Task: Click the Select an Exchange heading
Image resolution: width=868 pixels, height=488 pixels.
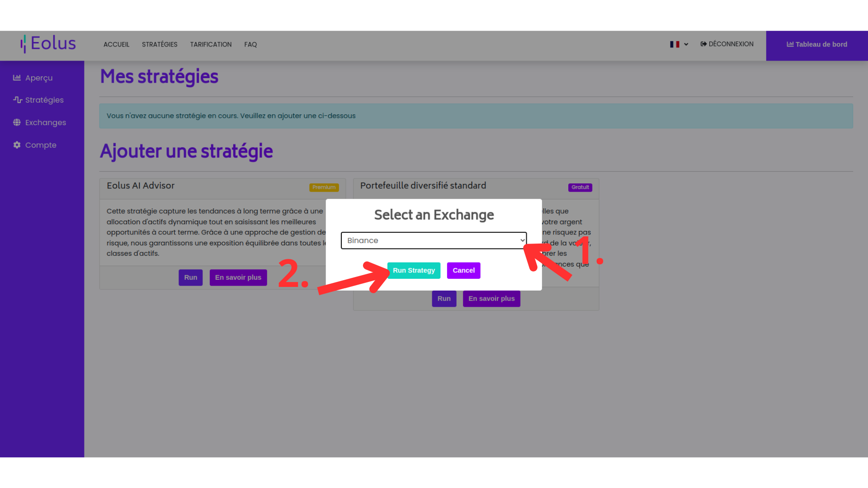Action: point(434,215)
